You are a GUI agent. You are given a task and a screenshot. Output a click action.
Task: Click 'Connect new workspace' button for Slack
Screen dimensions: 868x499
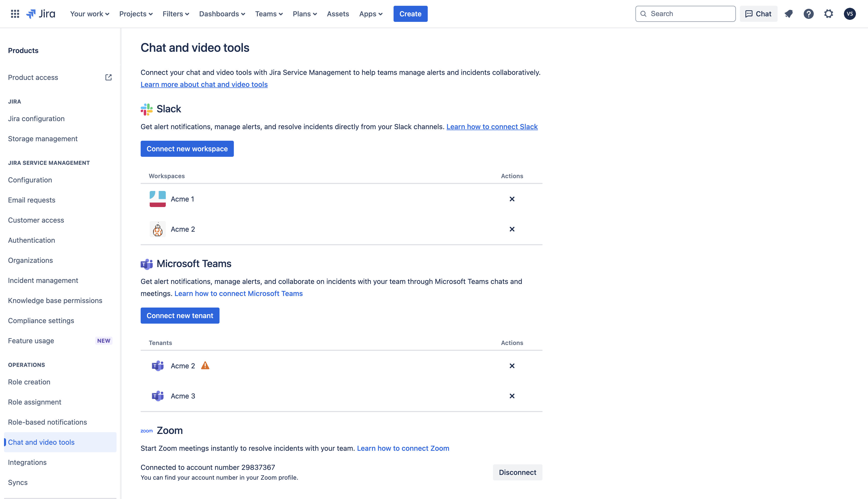[x=187, y=148]
